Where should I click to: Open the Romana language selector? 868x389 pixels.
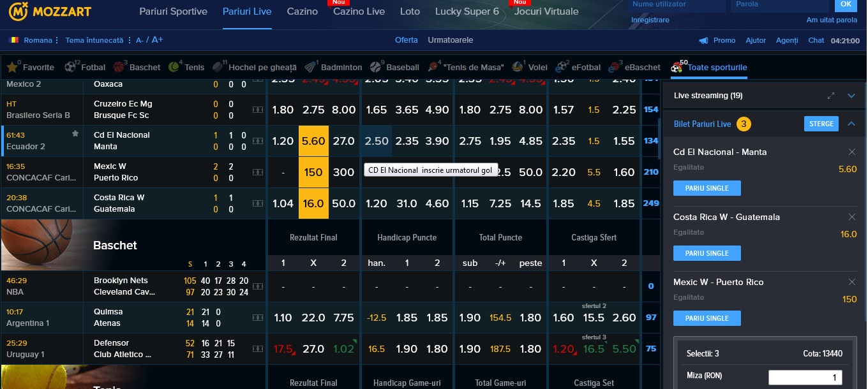[x=34, y=40]
